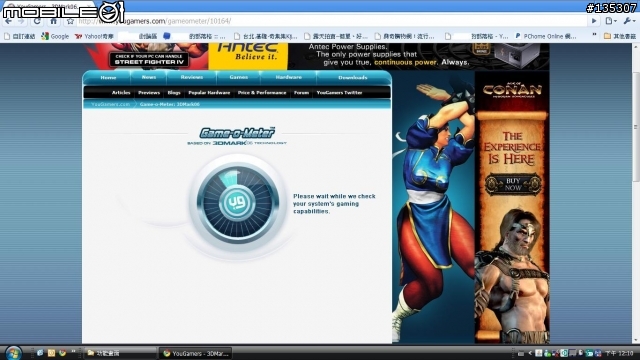This screenshot has height=360, width=640.
Task: Switch to the Hardware tab
Action: 289,77
